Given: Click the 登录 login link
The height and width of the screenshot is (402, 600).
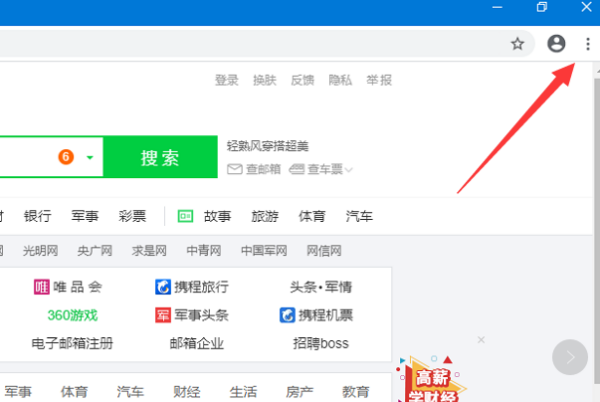Looking at the screenshot, I should coord(227,80).
